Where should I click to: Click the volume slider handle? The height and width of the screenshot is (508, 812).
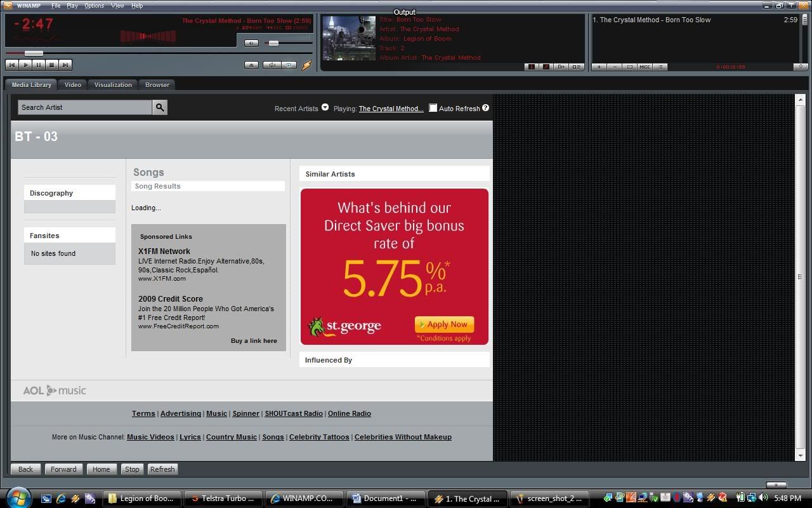[x=273, y=43]
